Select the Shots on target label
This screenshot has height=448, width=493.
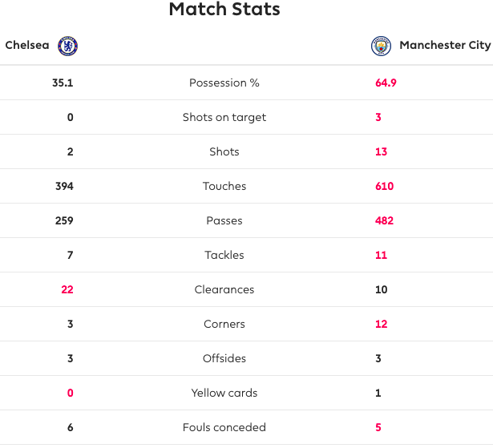click(x=224, y=118)
